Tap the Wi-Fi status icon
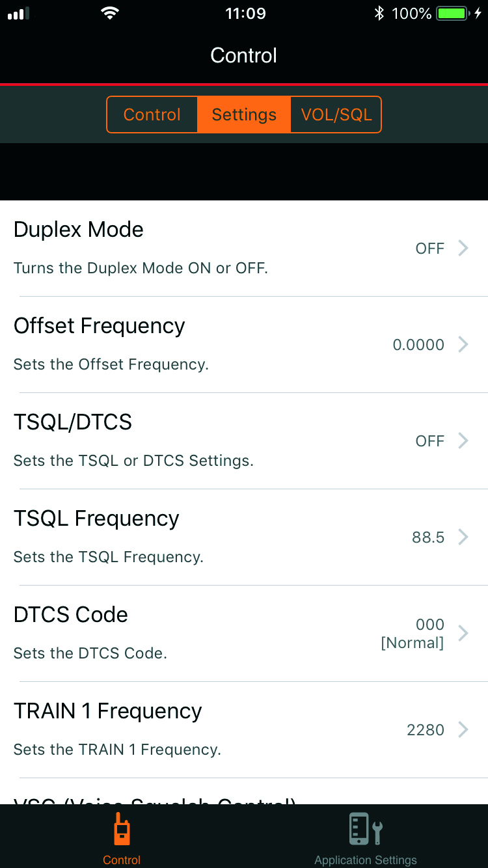Screen dimensions: 488x868 111,14
